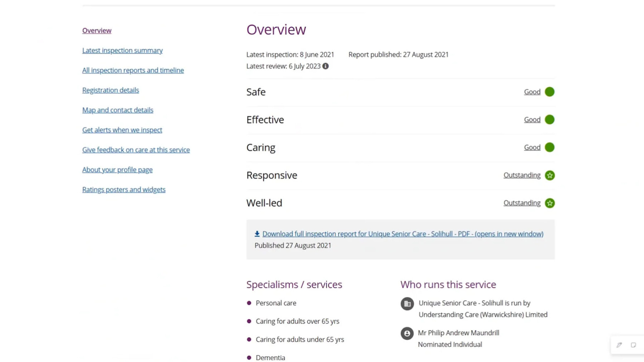
Task: Open Ratings posters and widgets link
Action: coord(124,189)
